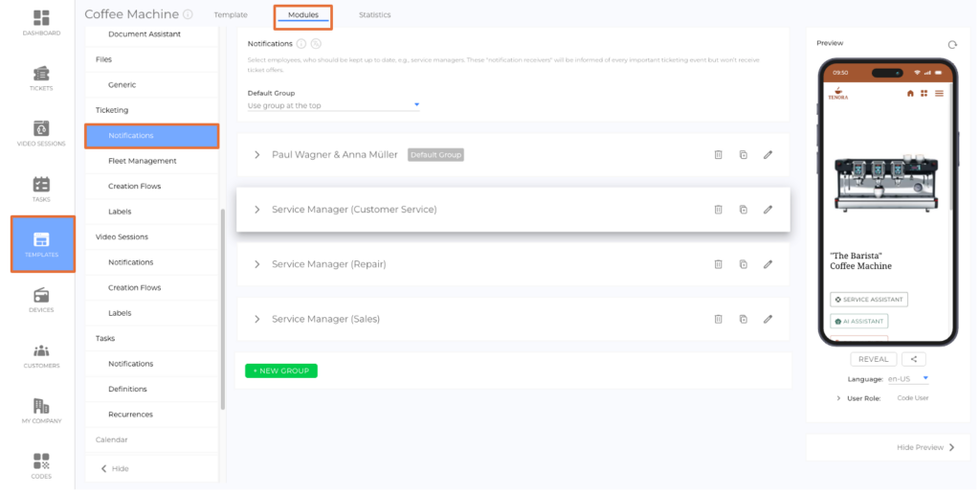This screenshot has width=980, height=494.
Task: Open the Default Group dropdown
Action: coord(333,105)
